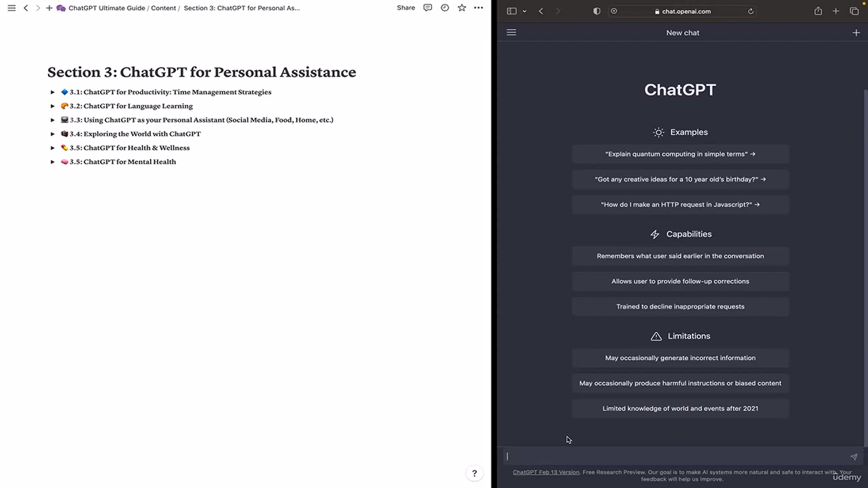
Task: Open a new Safari tab
Action: click(x=836, y=11)
